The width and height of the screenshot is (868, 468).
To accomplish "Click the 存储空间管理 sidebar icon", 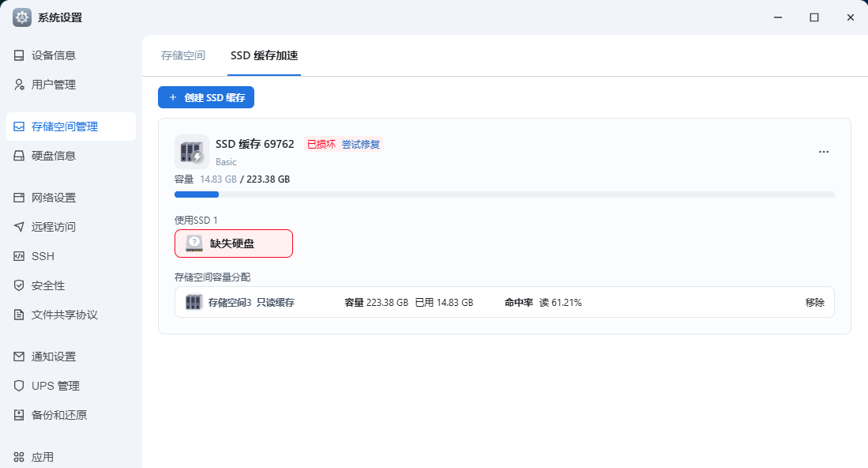I will point(19,126).
